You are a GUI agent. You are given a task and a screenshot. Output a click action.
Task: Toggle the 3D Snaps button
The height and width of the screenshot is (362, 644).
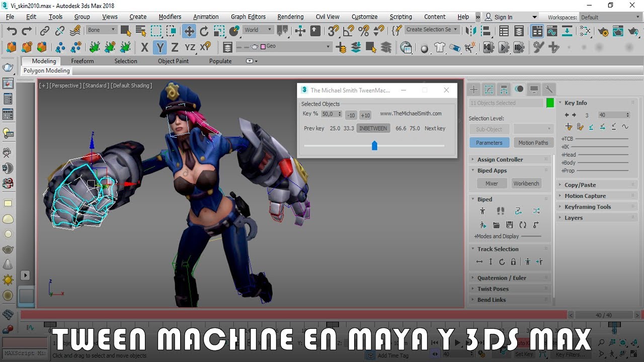pyautogui.click(x=333, y=31)
